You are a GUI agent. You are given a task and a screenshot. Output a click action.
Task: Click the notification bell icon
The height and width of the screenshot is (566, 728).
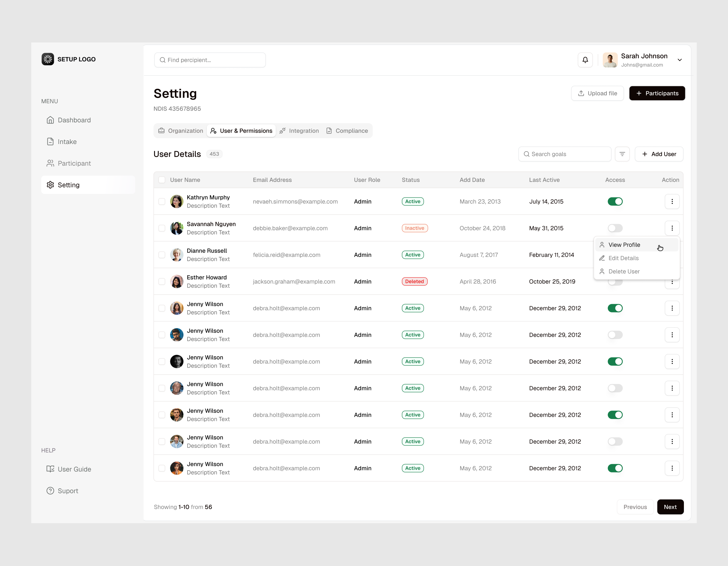tap(585, 60)
